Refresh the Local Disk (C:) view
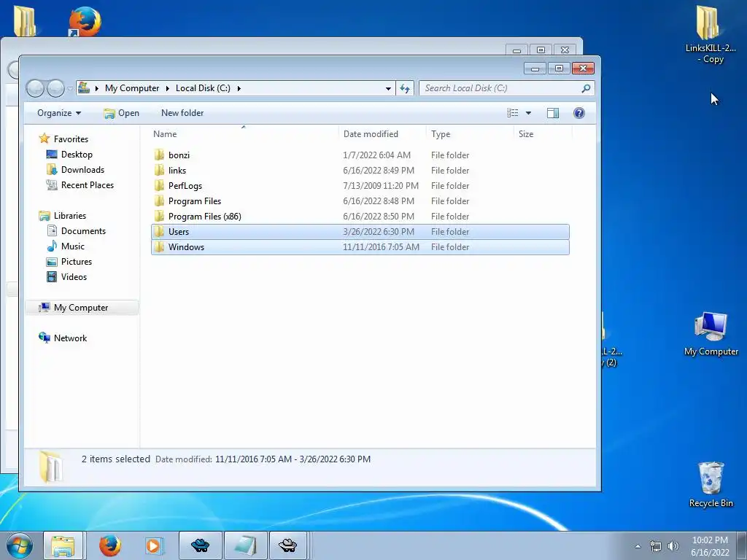The width and height of the screenshot is (747, 560). point(405,88)
